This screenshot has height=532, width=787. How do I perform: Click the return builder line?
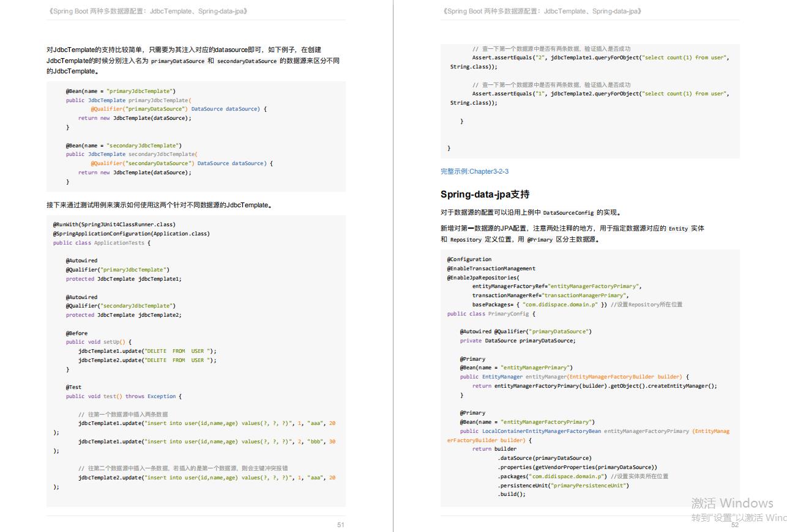[x=494, y=449]
